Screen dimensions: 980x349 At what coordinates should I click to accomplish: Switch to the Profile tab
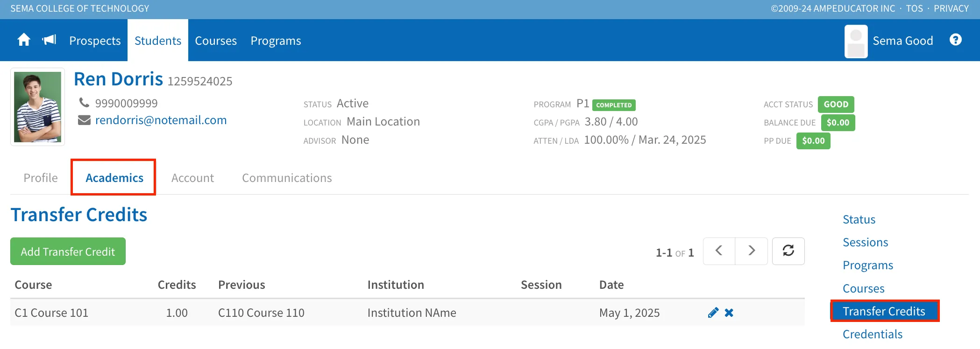coord(41,178)
